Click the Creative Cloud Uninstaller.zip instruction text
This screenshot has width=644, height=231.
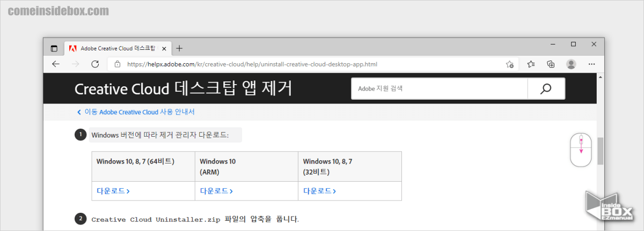(195, 219)
